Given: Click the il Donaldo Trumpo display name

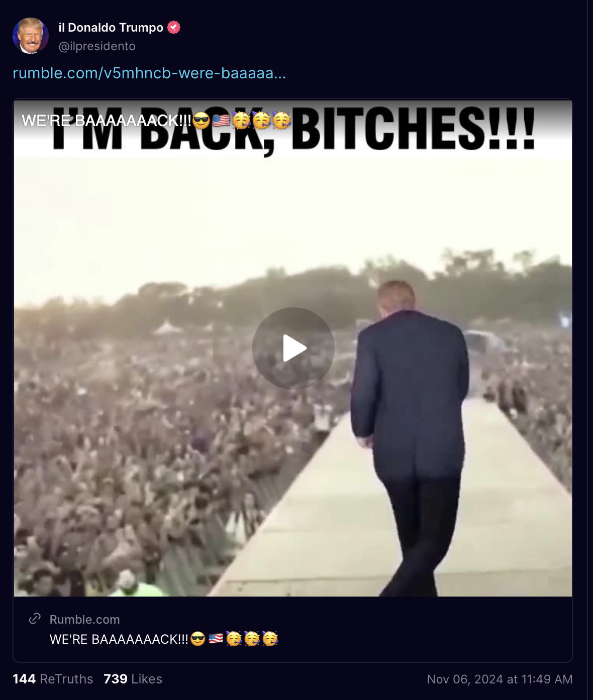Looking at the screenshot, I should click(111, 28).
